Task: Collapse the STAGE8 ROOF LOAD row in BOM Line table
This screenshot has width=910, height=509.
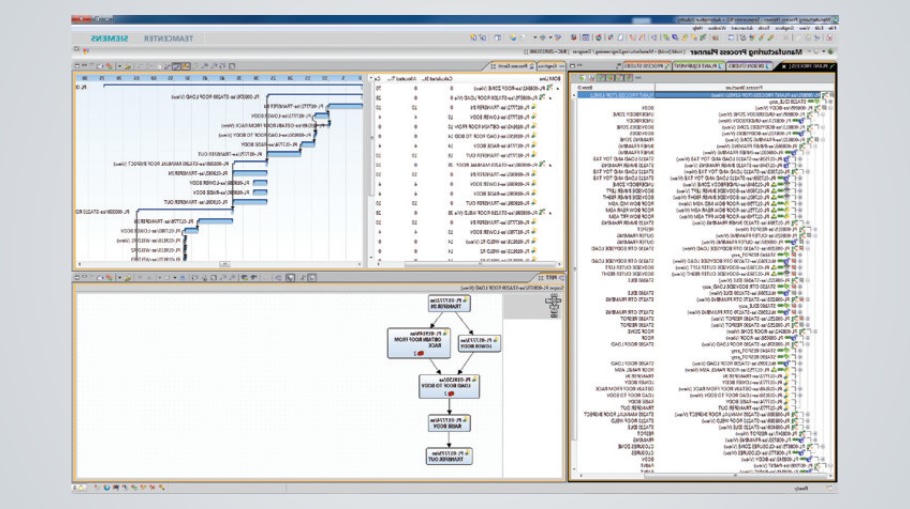Action: (550, 98)
